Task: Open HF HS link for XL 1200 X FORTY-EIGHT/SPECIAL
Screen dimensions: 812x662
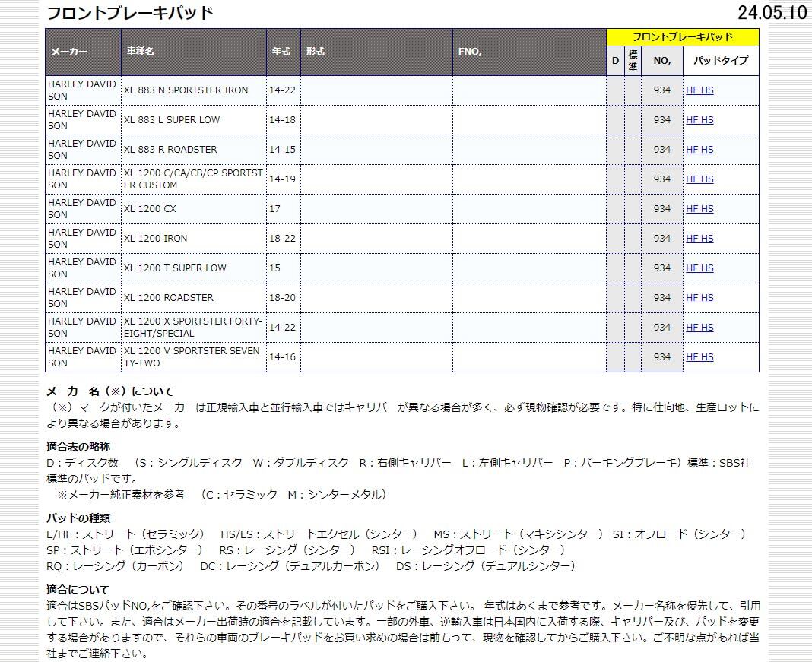Action: (699, 327)
